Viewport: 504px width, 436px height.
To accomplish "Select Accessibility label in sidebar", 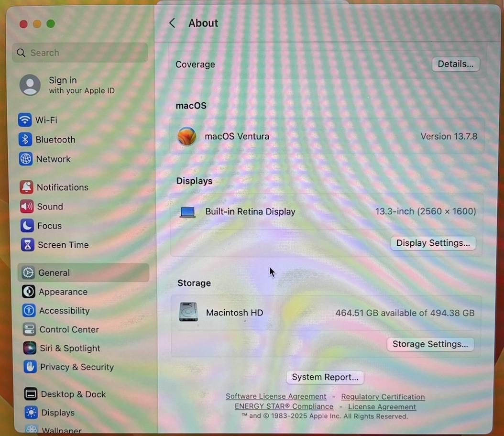I will (64, 310).
